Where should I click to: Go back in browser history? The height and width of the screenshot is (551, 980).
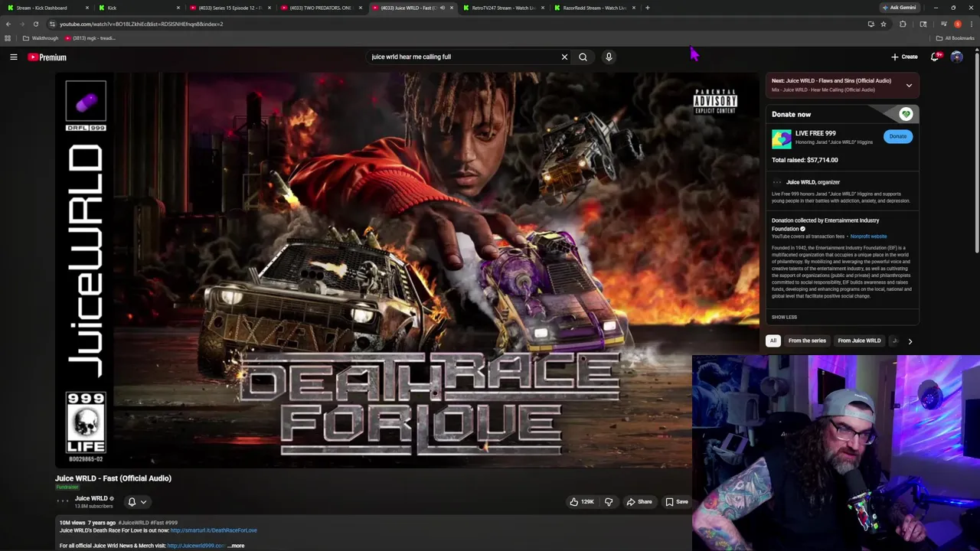8,24
